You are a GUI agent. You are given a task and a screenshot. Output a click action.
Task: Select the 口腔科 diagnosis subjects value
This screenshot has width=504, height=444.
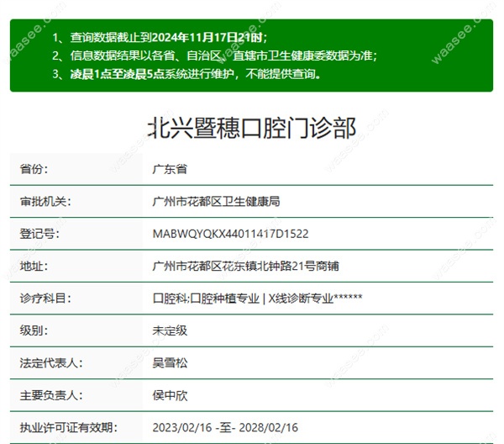point(257,299)
